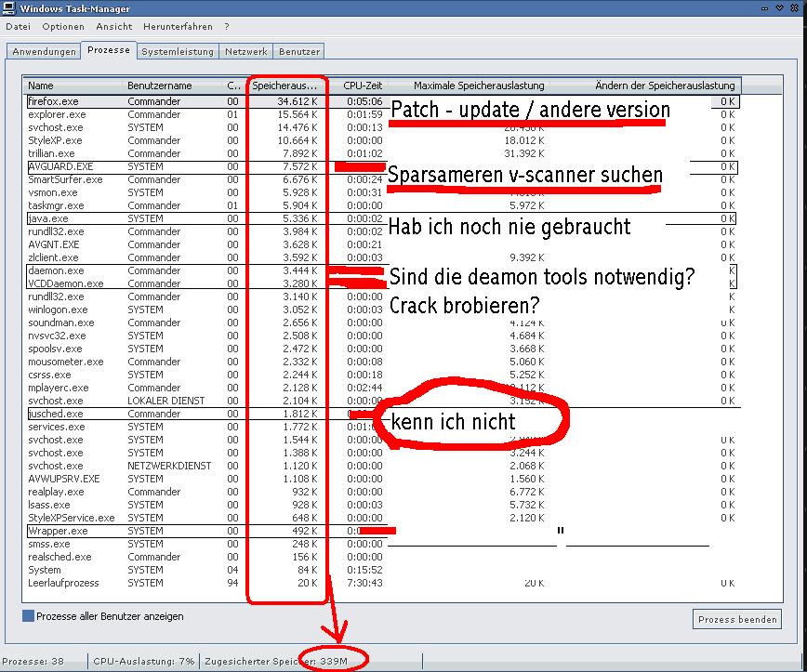Viewport: 807px width, 672px height.
Task: Select the Wrapper.exe process
Action: click(383, 531)
